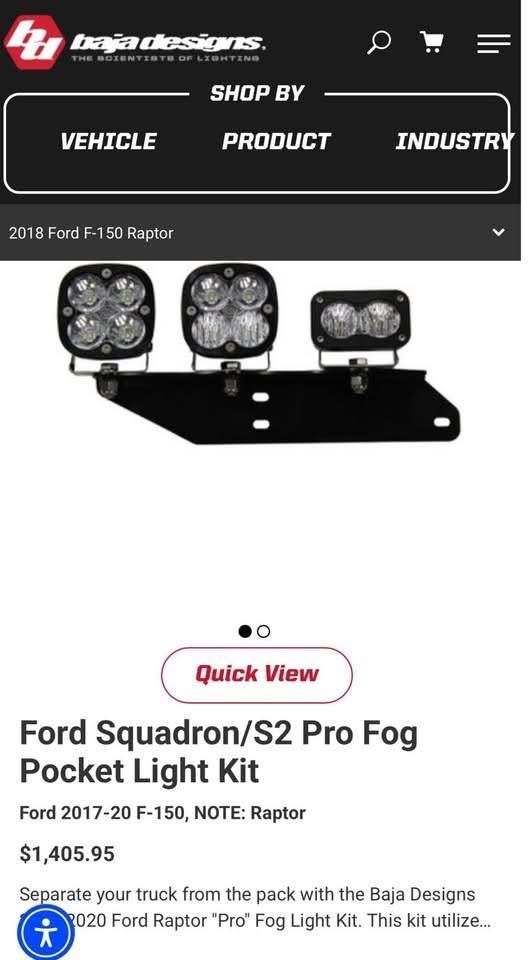The image size is (528, 960).
Task: Open Ford Squadron/S2 Pro Fog Pocket Light Kit title
Action: [x=219, y=751]
